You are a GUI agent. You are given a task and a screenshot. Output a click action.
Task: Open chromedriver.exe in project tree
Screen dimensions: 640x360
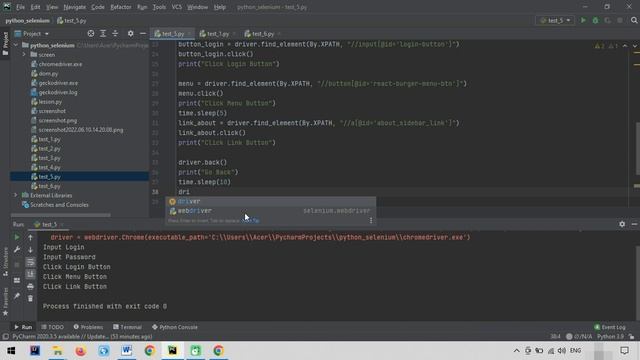click(x=60, y=64)
